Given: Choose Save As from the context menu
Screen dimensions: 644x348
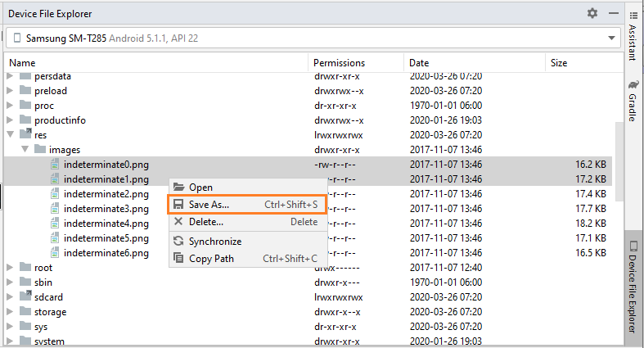Looking at the screenshot, I should click(247, 204).
